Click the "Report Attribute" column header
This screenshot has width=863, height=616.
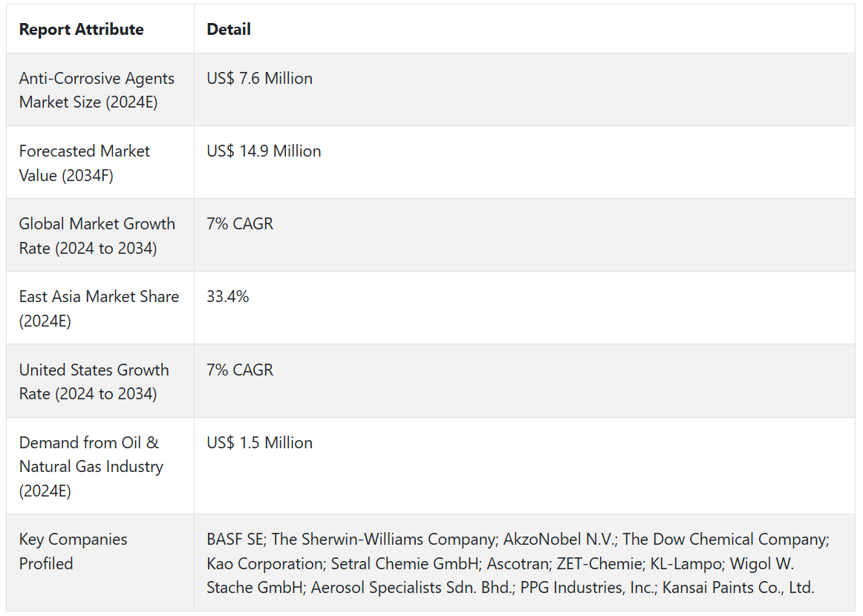[81, 30]
